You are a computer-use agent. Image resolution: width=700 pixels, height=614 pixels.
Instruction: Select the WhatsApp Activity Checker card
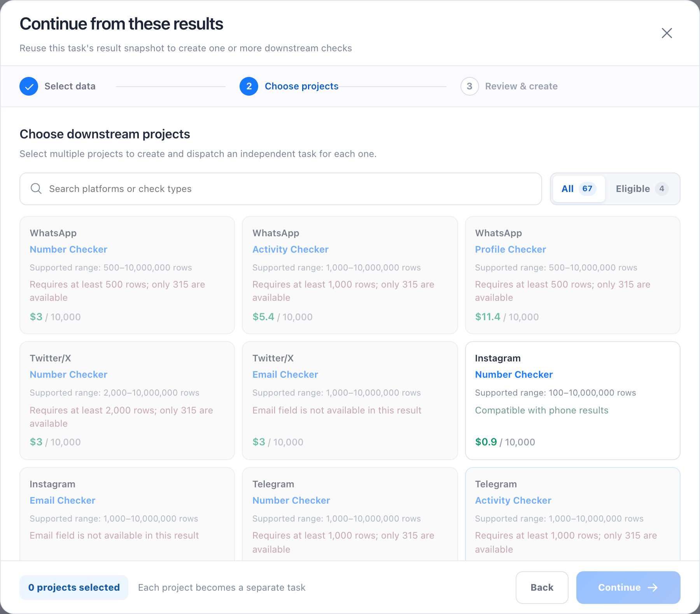(x=350, y=275)
